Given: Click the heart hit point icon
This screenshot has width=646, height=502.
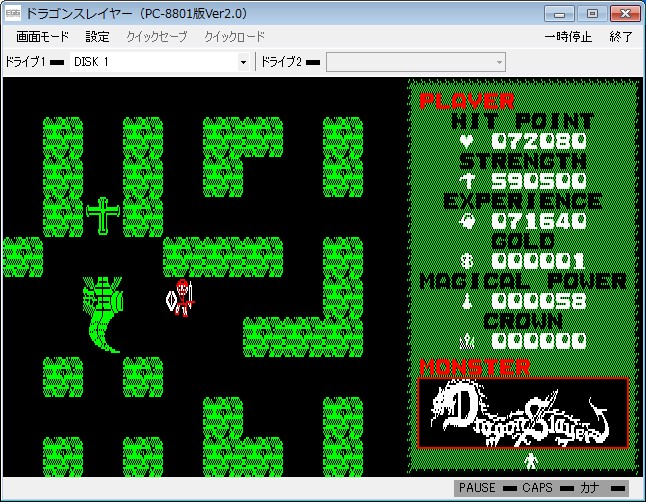Looking at the screenshot, I should tap(466, 141).
